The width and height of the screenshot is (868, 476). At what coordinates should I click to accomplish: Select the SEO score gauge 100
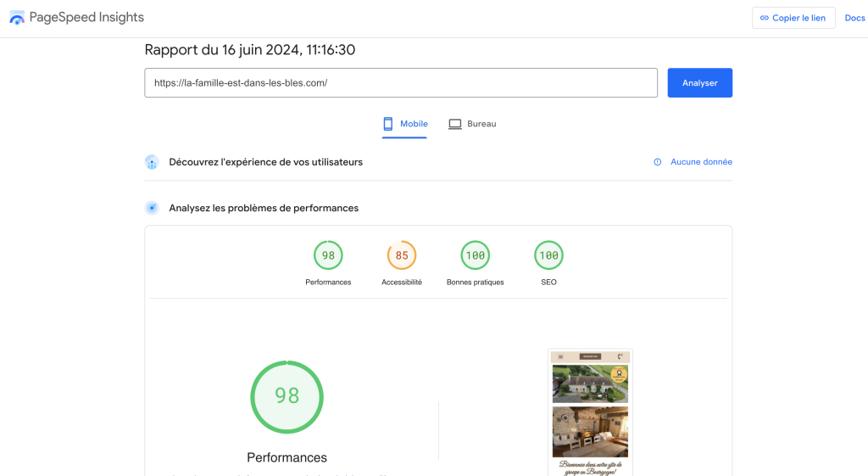tap(548, 255)
